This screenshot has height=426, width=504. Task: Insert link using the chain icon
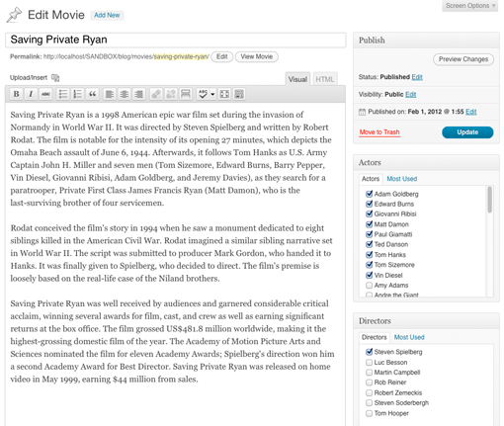(156, 94)
